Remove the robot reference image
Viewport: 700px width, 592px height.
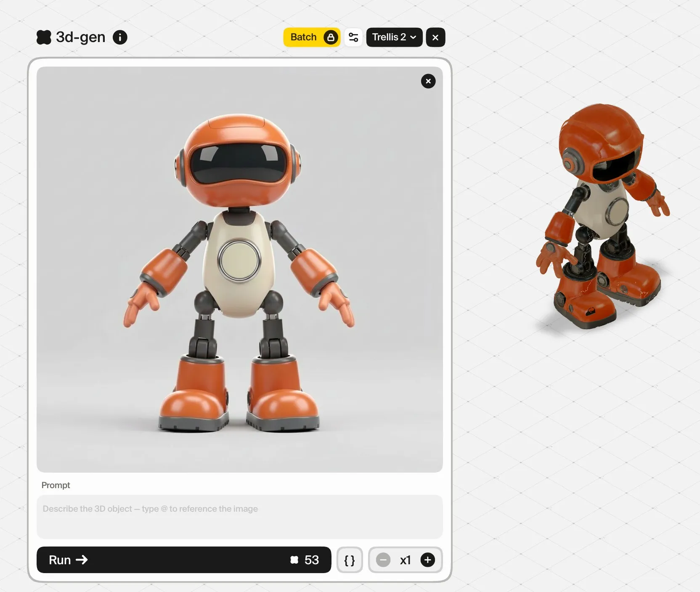pos(428,81)
